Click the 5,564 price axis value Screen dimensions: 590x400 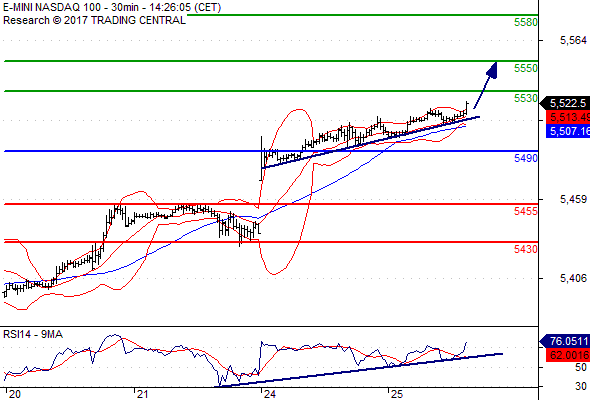pos(573,40)
